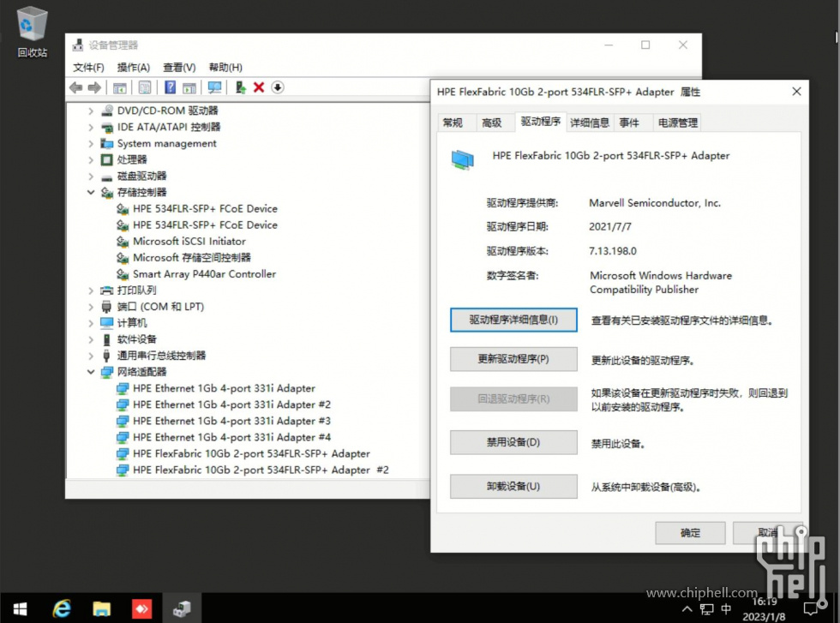Click the red app icon on taskbar
This screenshot has width=840, height=623.
coord(141,609)
